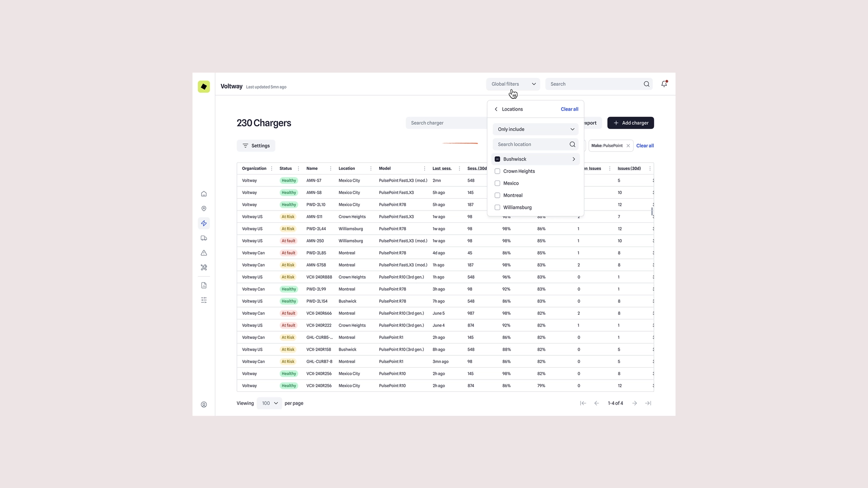Open Organization column options menu
This screenshot has height=488, width=868.
click(x=272, y=169)
